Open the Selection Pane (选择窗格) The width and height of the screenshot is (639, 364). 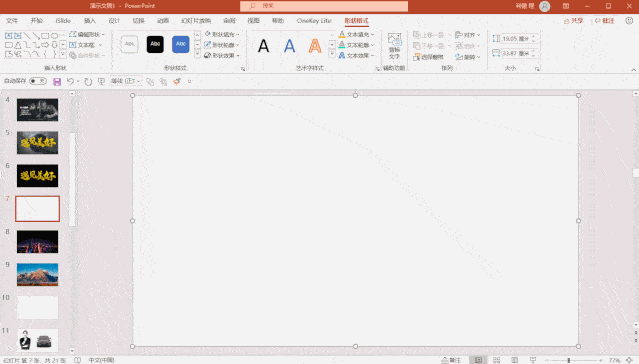click(428, 57)
